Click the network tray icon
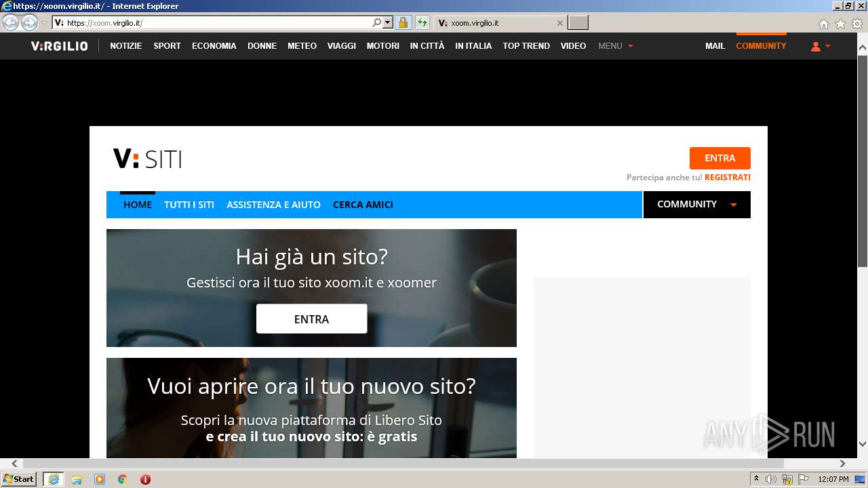The width and height of the screenshot is (868, 488). (787, 479)
